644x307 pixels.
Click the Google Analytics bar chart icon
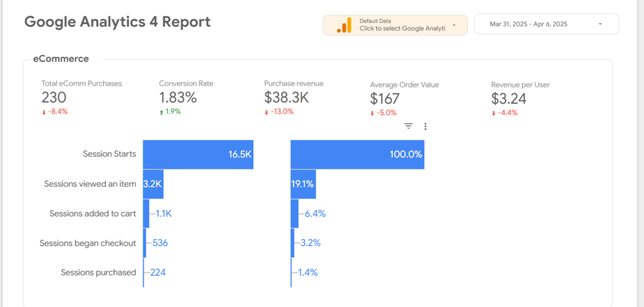343,25
